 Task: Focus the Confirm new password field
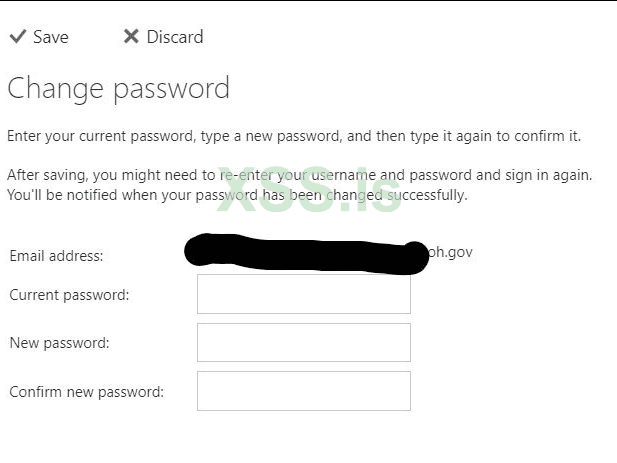coord(303,391)
